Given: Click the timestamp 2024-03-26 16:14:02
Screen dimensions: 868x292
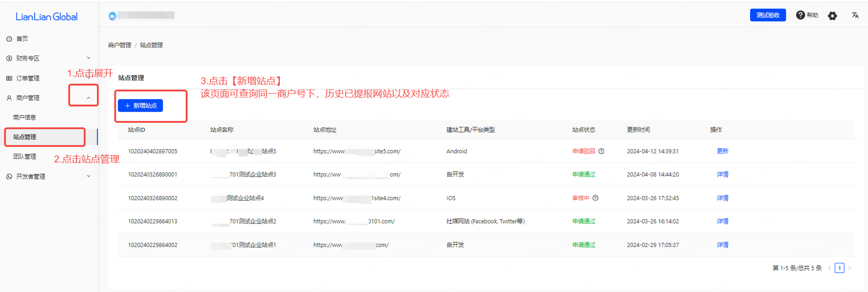Looking at the screenshot, I should pyautogui.click(x=653, y=221).
